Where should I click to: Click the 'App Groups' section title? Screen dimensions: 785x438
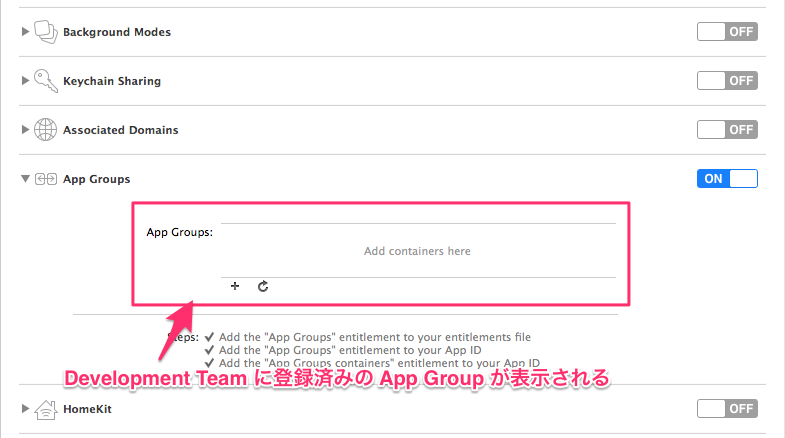(x=97, y=179)
